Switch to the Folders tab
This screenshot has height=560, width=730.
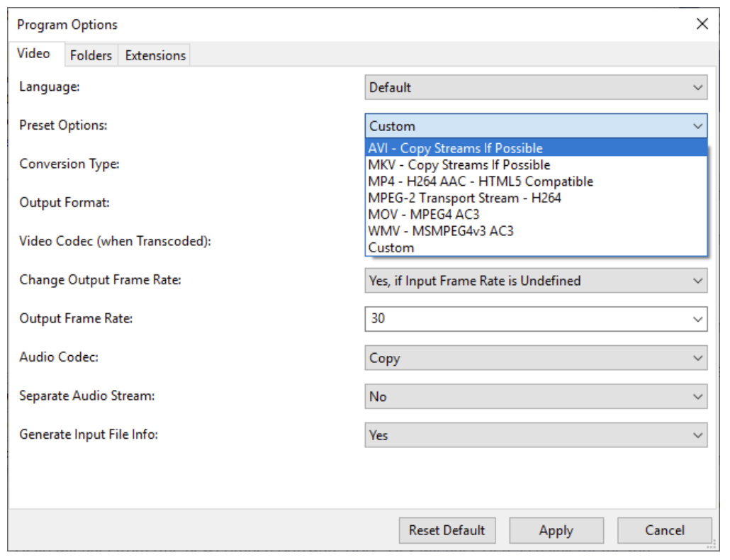click(x=91, y=55)
